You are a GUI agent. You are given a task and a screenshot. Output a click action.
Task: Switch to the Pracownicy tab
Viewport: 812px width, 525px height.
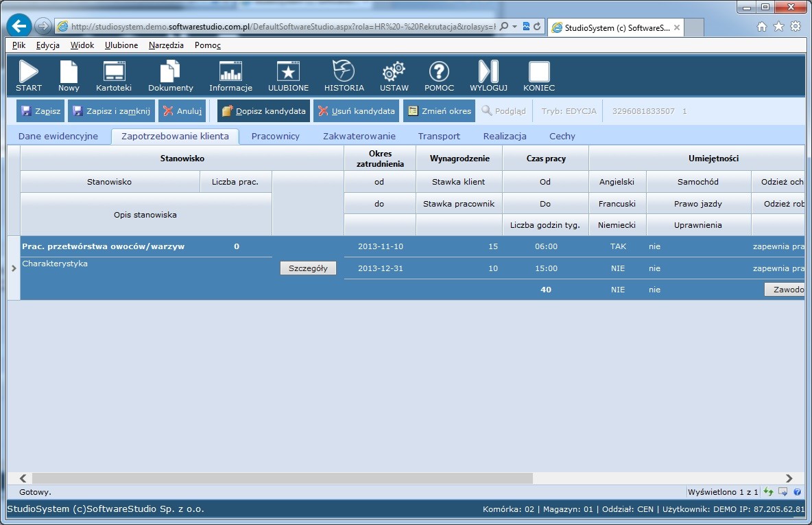276,137
